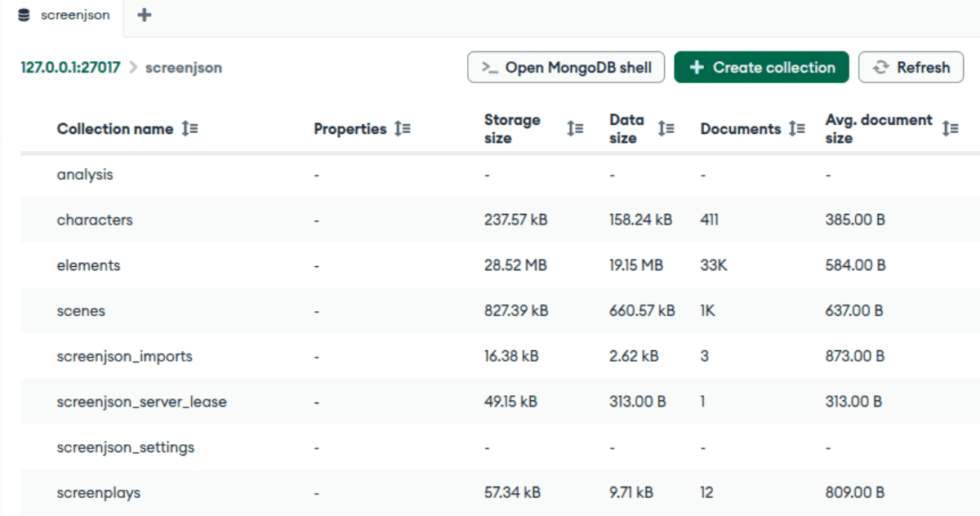Sort by Data size sort icon

pos(666,129)
